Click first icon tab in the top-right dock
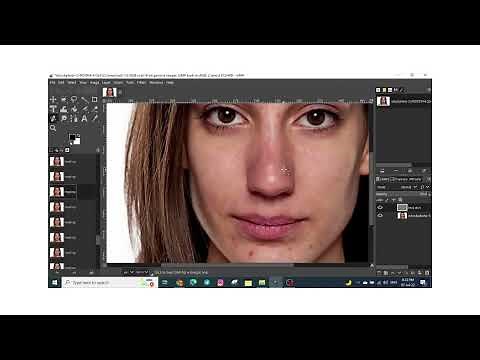 click(378, 90)
